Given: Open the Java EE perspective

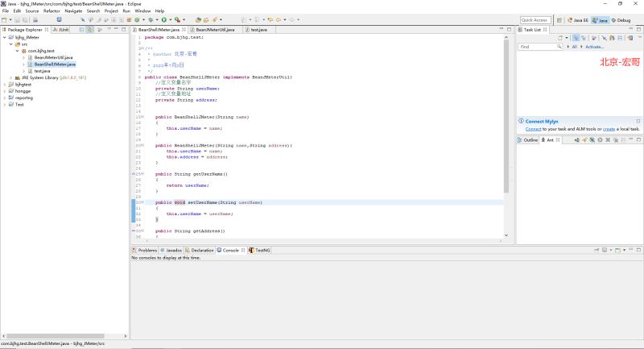Looking at the screenshot, I should (x=577, y=19).
